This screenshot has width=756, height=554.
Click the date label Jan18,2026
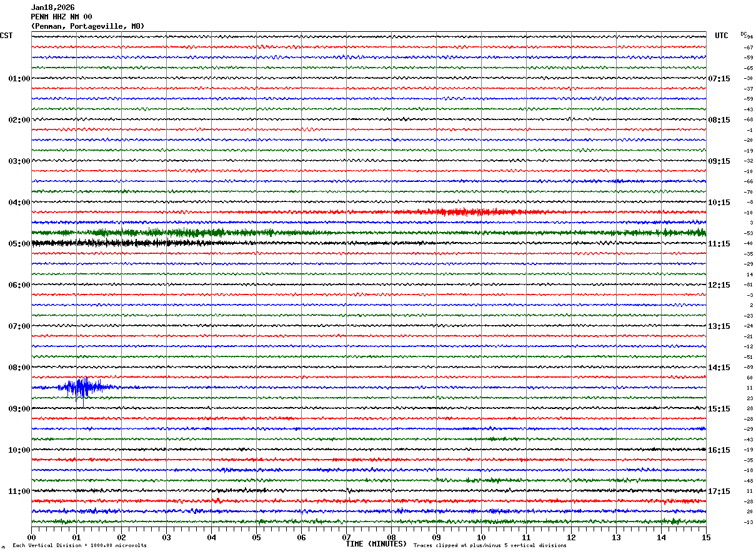tap(53, 8)
